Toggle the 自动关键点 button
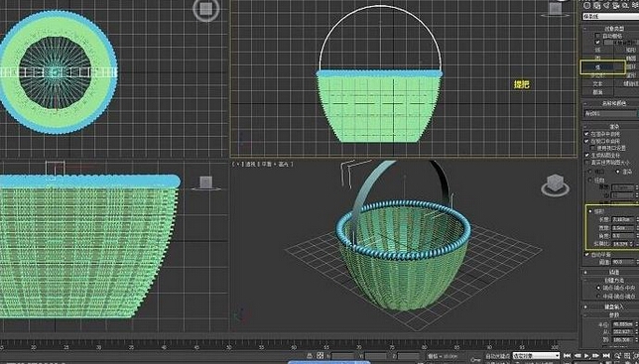Image resolution: width=639 pixels, height=364 pixels. 497,356
